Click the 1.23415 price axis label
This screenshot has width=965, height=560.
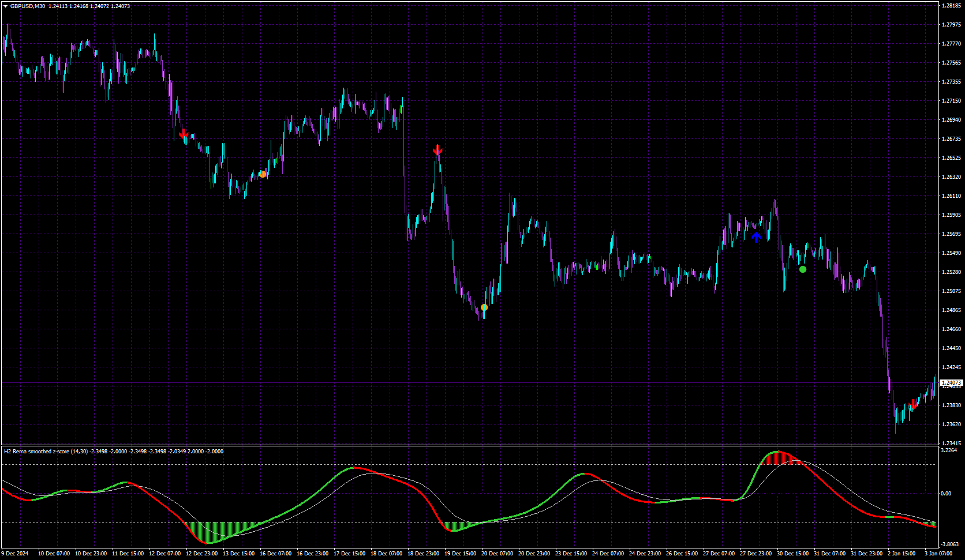click(x=951, y=443)
